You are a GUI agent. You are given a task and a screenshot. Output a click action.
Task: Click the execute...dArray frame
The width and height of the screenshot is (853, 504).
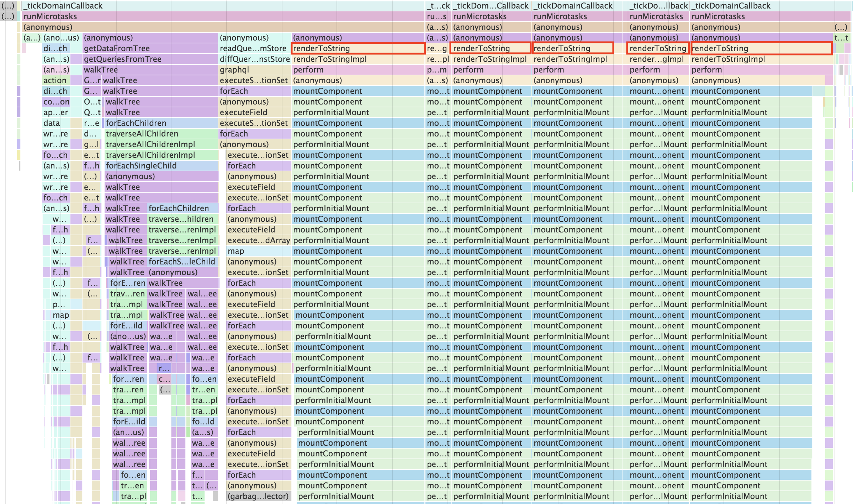pyautogui.click(x=259, y=240)
